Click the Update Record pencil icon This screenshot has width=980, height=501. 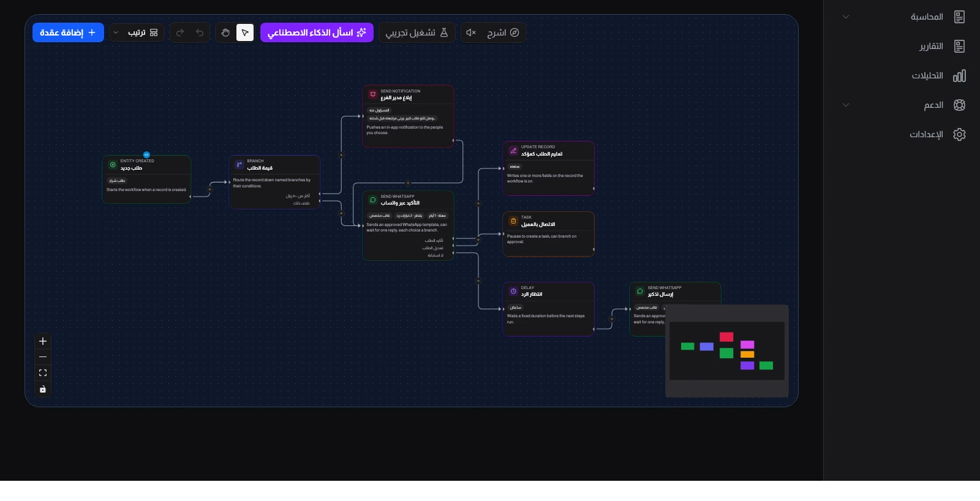coord(513,151)
